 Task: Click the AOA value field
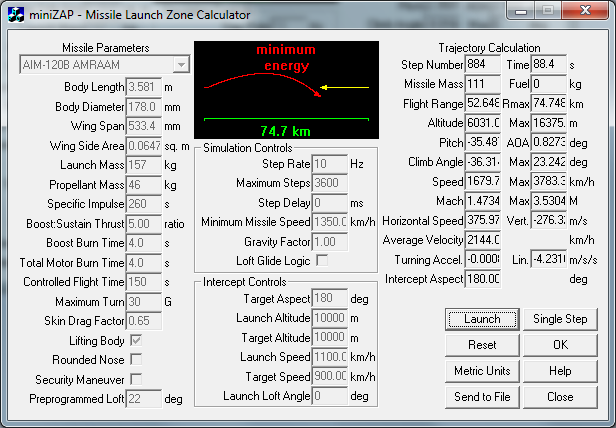click(x=549, y=142)
